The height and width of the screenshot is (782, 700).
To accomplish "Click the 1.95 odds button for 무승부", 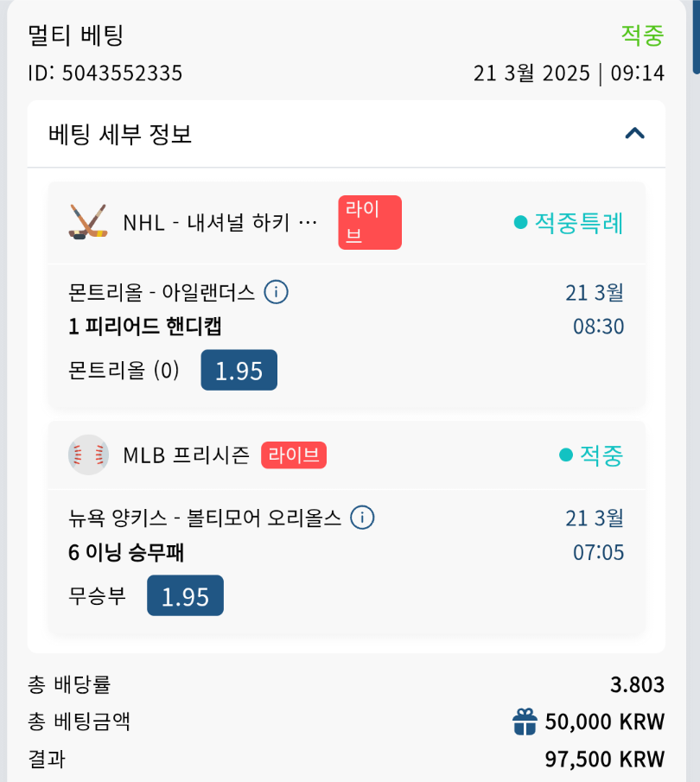I will click(x=185, y=595).
